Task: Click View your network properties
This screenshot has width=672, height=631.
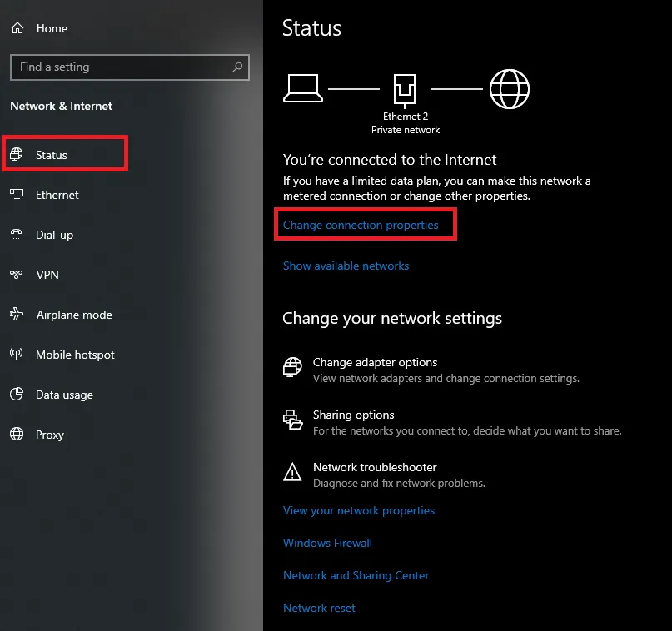Action: (358, 510)
